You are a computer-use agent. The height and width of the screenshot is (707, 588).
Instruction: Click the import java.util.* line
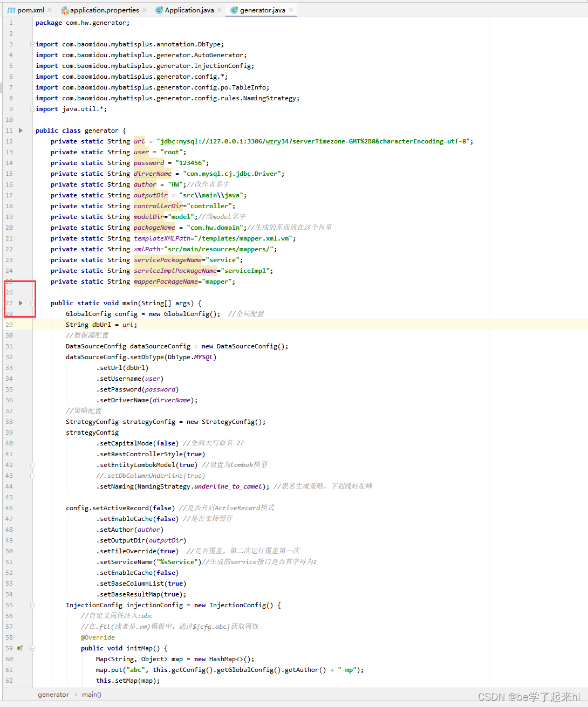pyautogui.click(x=71, y=109)
